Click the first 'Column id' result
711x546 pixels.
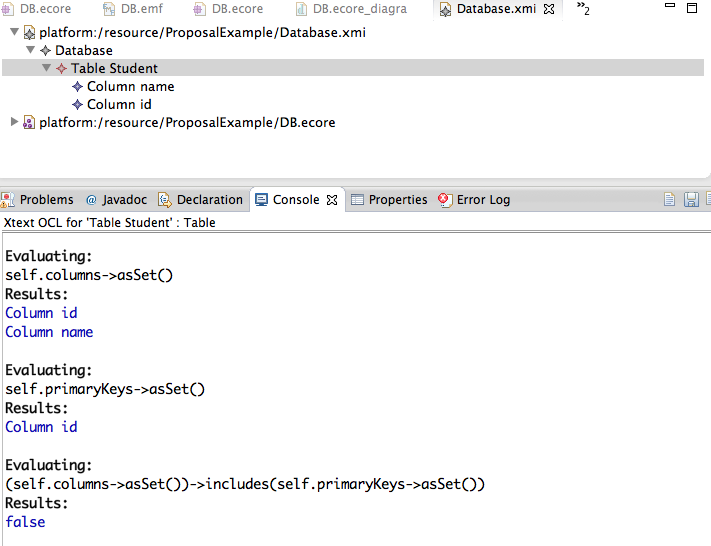41,313
